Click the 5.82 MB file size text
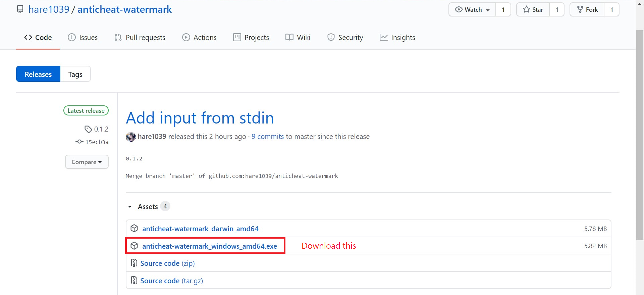 [595, 246]
